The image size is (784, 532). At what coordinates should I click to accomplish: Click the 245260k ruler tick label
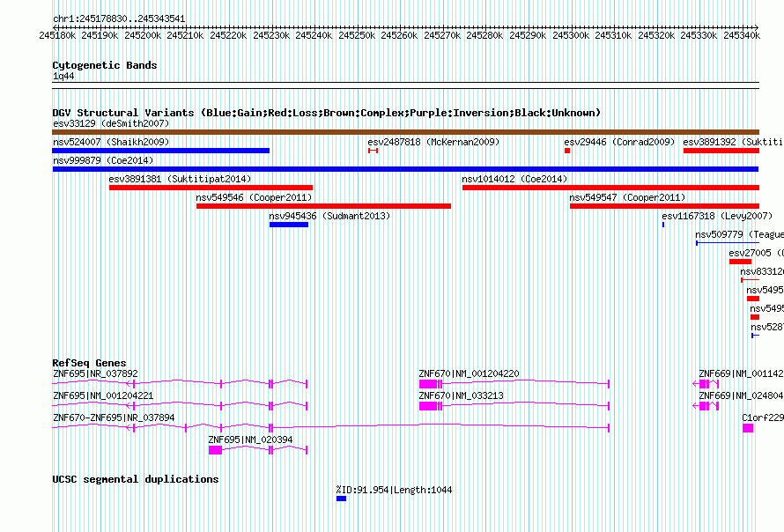point(399,35)
